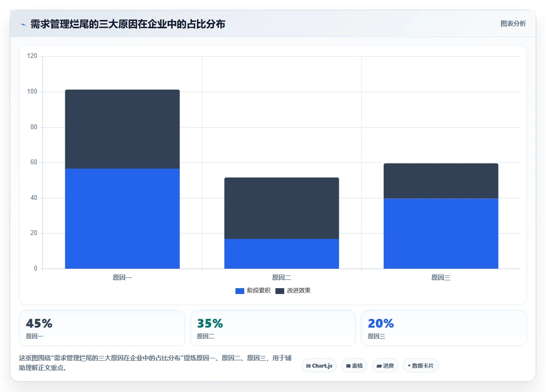Click the Chart.js tag pill
546x392 pixels.
point(319,366)
